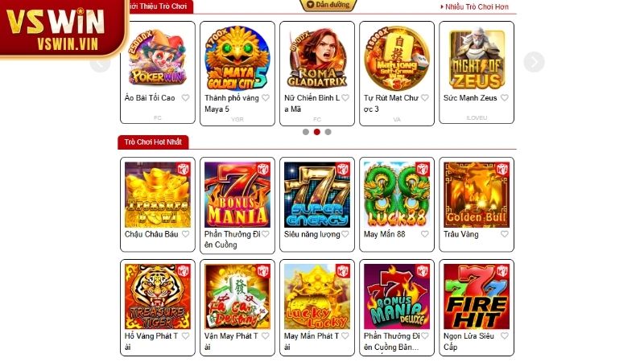Launch the Bonus Mania game icon
Viewport: 644px width, 362px height.
[x=237, y=195]
